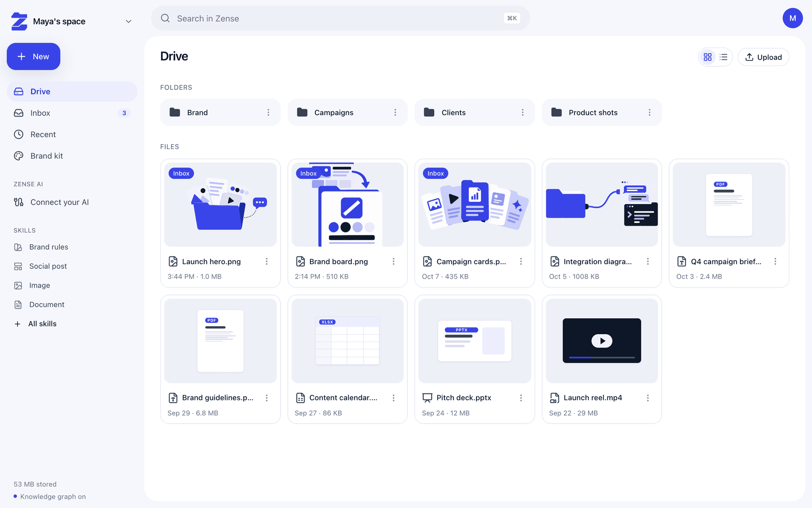
Task: Open the Image skill
Action: pyautogui.click(x=72, y=285)
